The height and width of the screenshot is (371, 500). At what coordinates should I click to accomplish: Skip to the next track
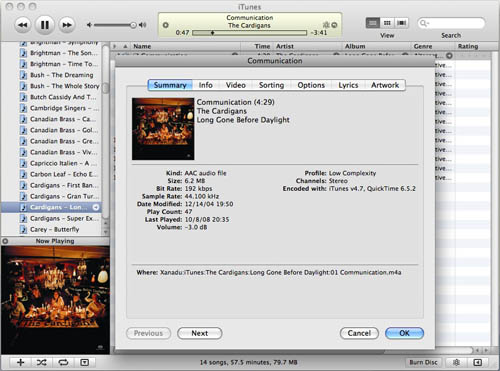67,25
